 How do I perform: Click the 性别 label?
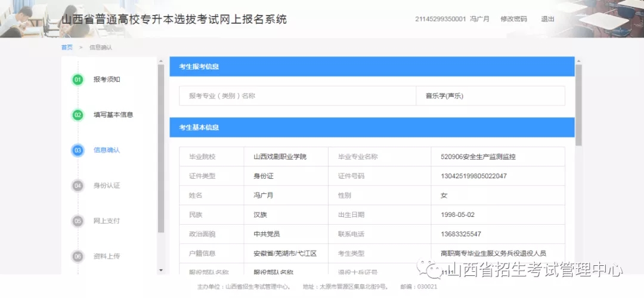pyautogui.click(x=345, y=195)
